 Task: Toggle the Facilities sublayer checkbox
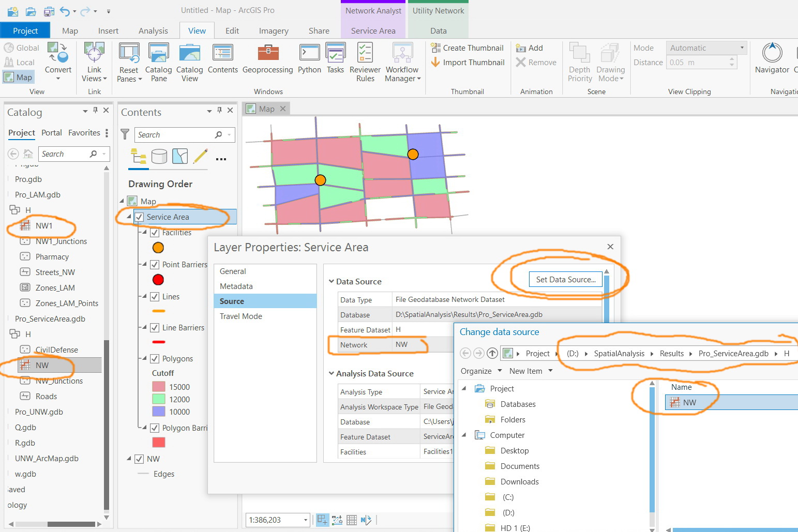click(x=155, y=233)
